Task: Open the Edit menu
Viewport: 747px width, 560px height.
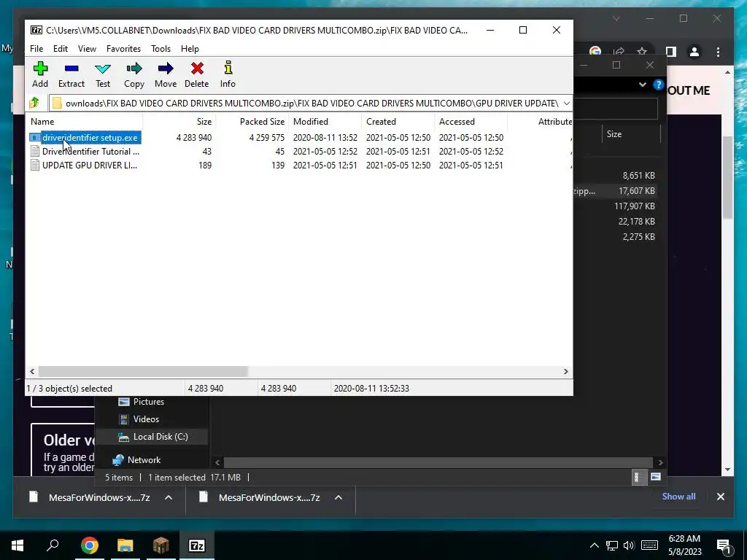Action: 61,49
